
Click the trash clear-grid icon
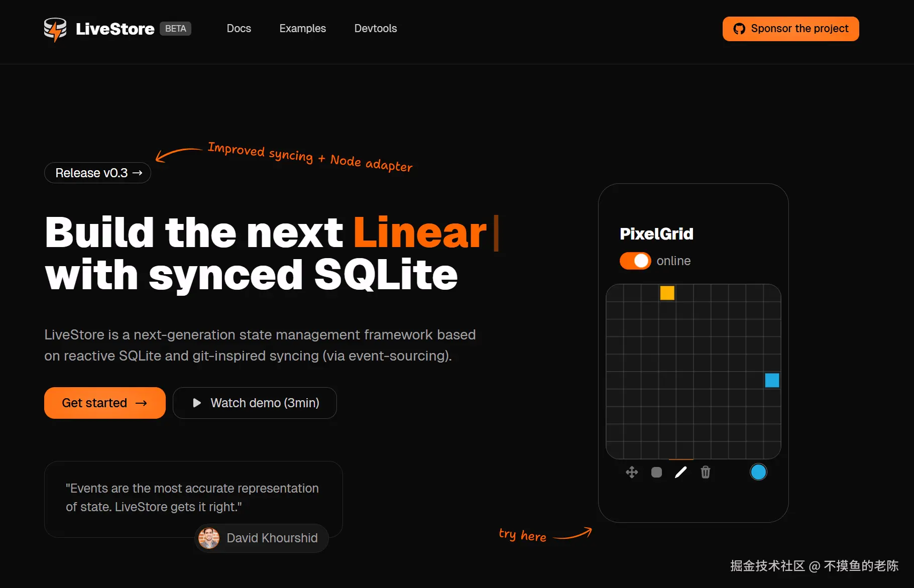pos(706,472)
